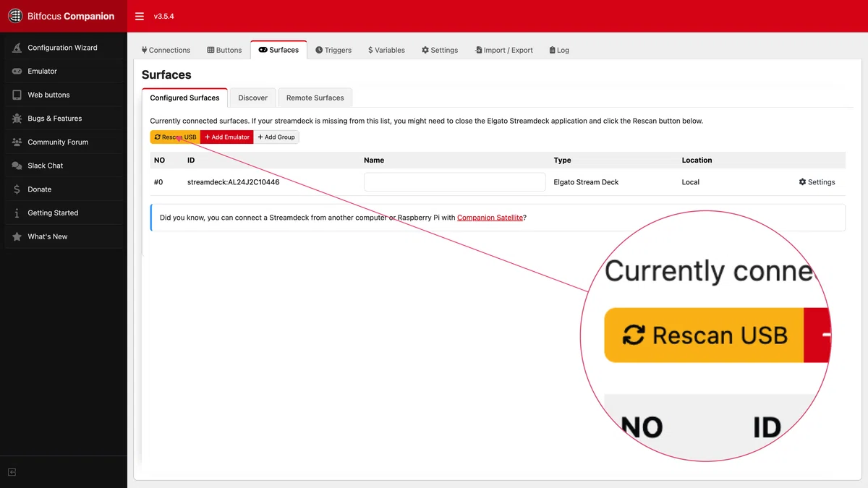Click the Community Forum people icon
Viewport: 868px width, 488px height.
point(17,142)
